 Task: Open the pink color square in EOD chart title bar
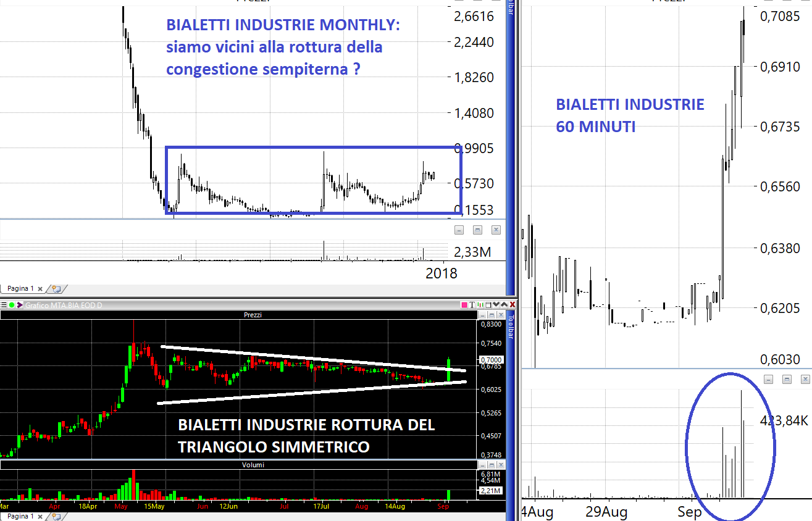click(x=464, y=305)
